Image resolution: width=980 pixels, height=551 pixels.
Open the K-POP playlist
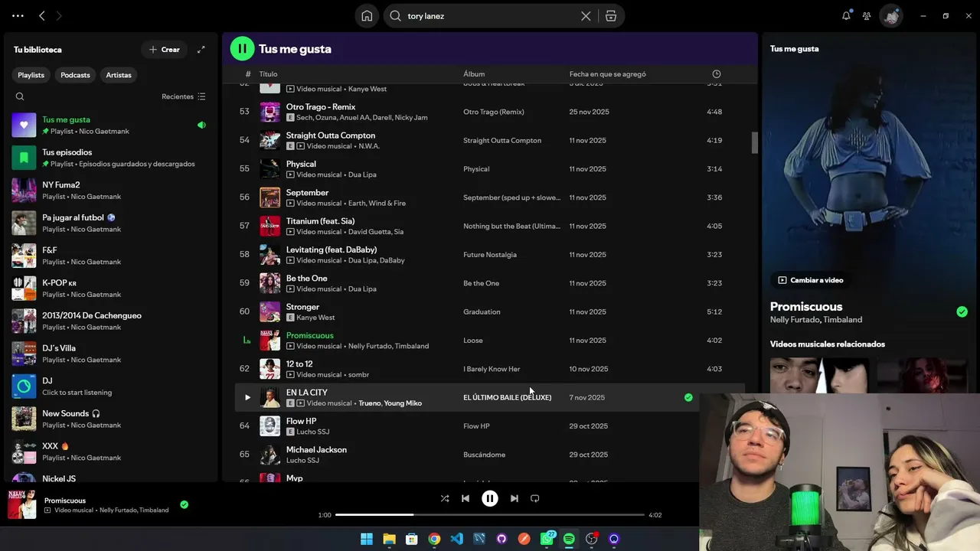click(x=111, y=289)
